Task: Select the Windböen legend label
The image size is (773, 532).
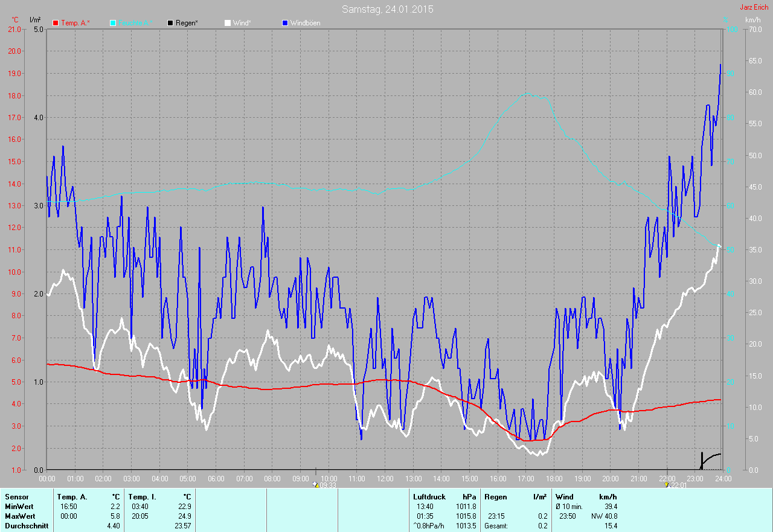Action: coord(305,23)
